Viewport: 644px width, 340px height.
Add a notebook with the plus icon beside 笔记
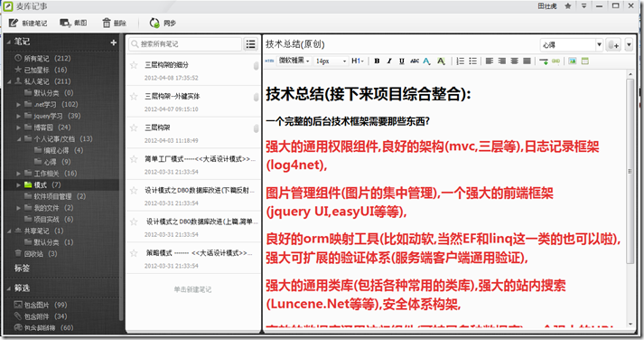pos(114,42)
